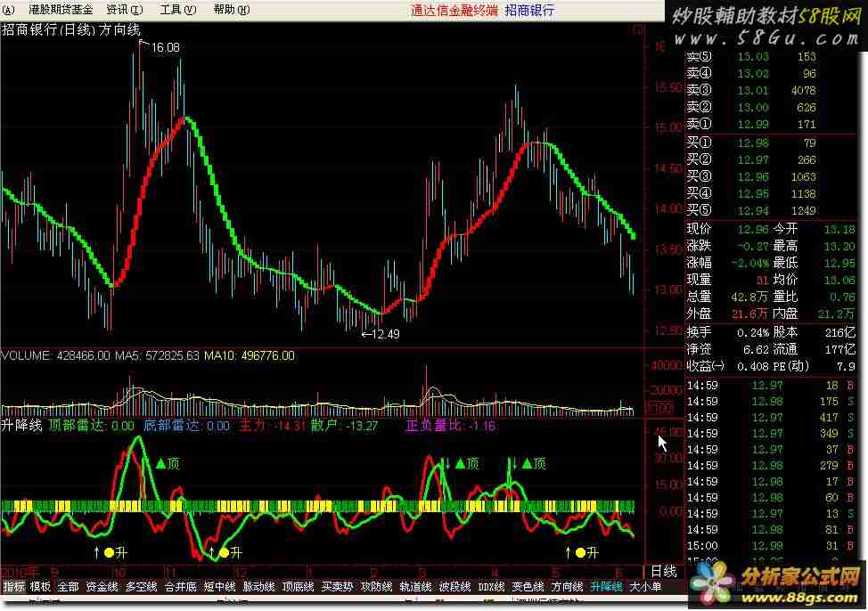Switch to the 大小单 tab
Screen dimensions: 868x611
[645, 586]
